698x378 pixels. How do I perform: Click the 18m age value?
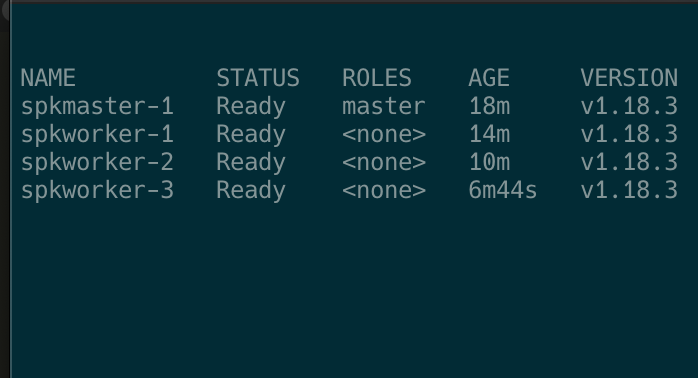pyautogui.click(x=489, y=106)
